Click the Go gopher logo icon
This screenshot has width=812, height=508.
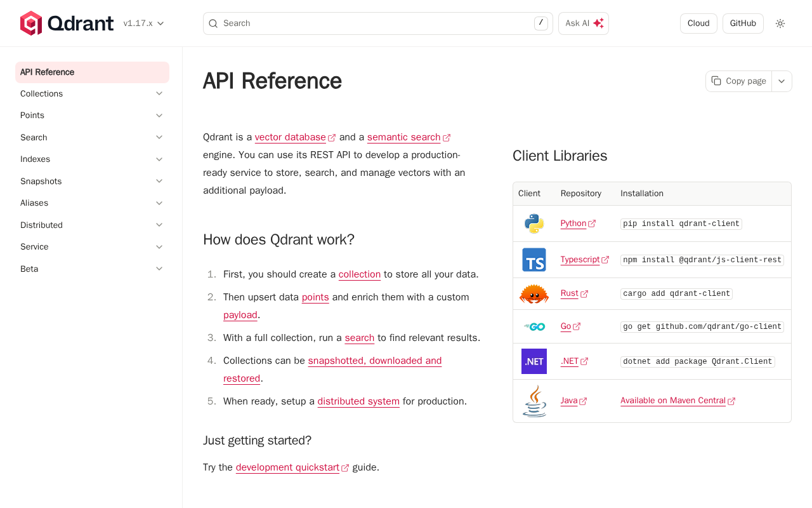[534, 326]
